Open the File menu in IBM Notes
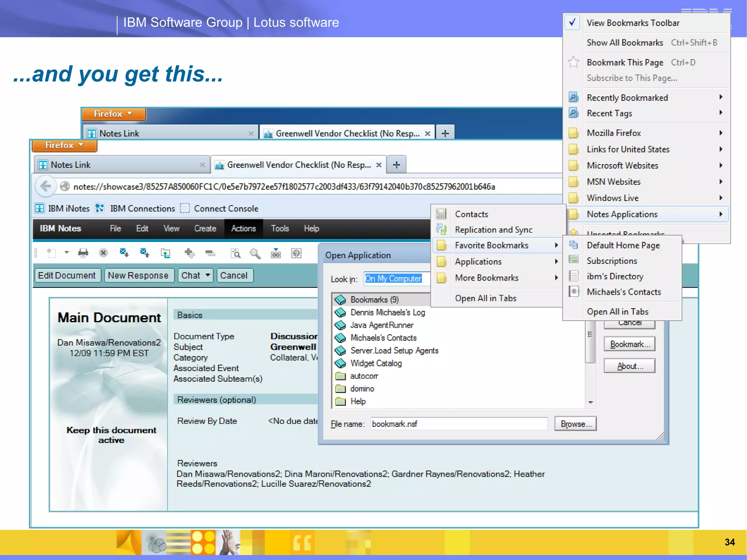This screenshot has height=560, width=747. (115, 228)
